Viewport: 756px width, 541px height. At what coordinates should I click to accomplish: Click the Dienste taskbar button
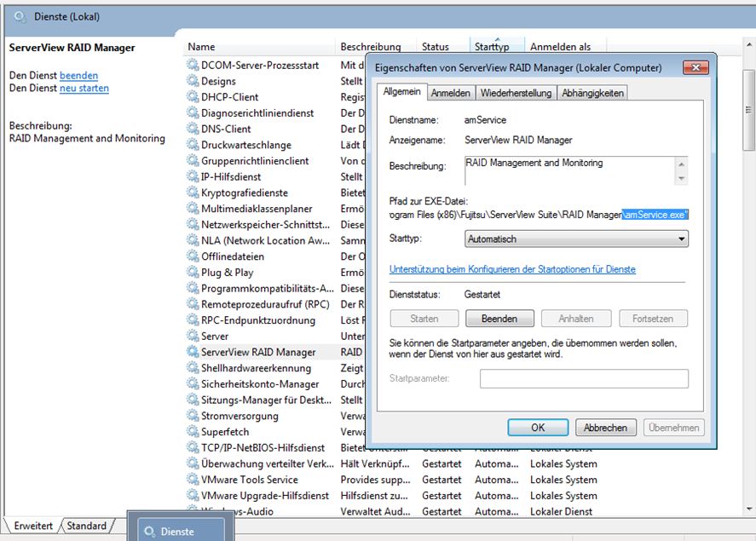click(x=182, y=532)
